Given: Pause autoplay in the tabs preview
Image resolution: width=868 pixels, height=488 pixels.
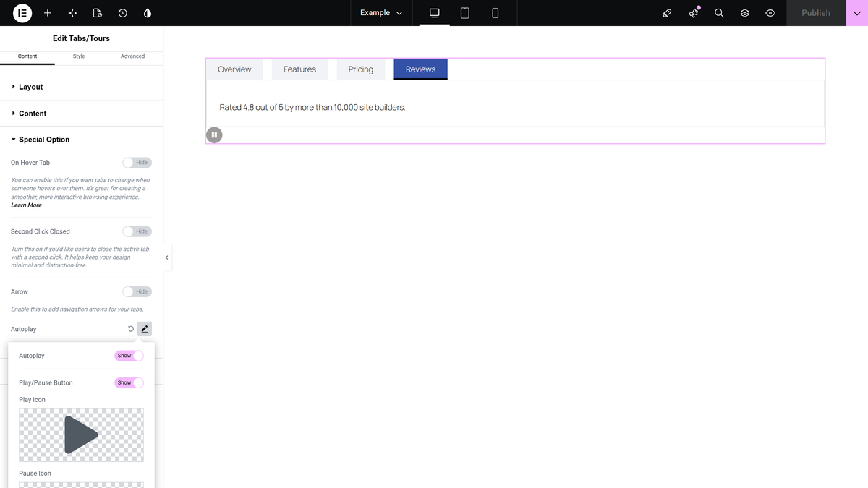Looking at the screenshot, I should 214,134.
